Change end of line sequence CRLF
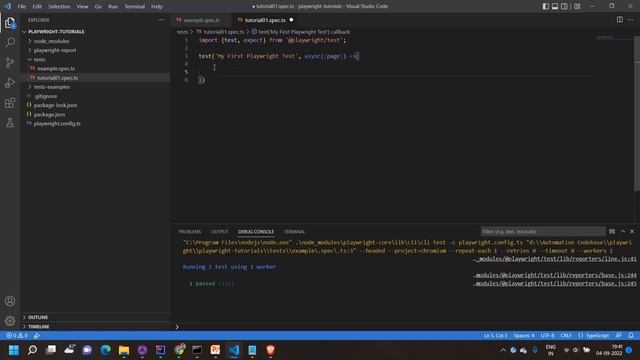The width and height of the screenshot is (640, 360). 566,336
